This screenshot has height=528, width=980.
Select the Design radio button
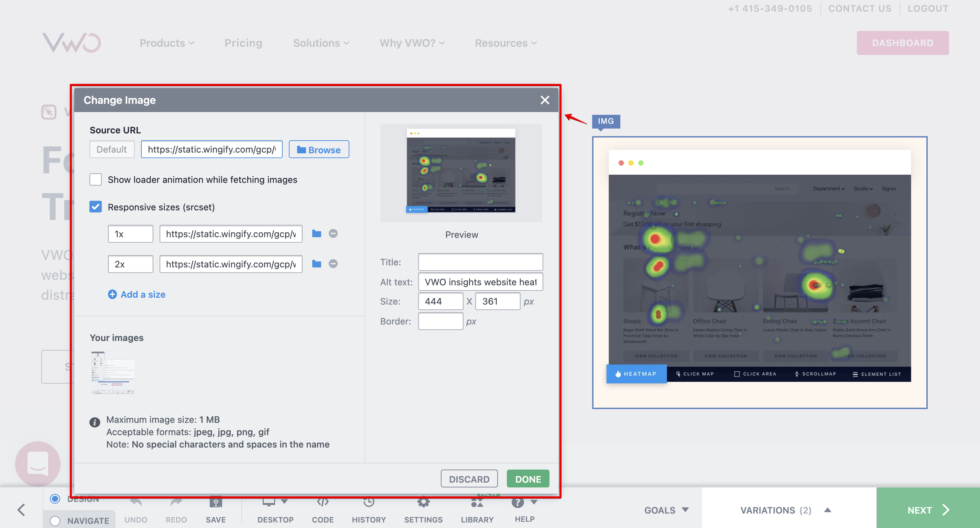[55, 498]
